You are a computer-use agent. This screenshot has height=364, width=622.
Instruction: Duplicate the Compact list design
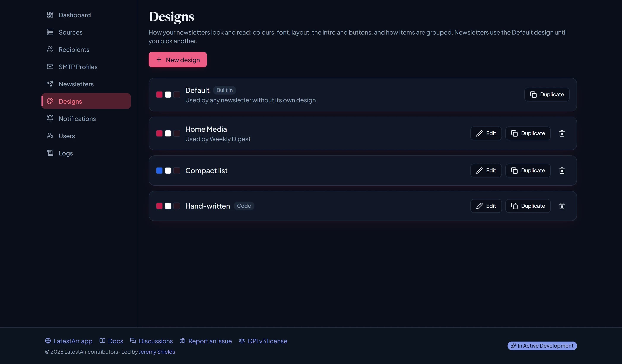pos(528,171)
